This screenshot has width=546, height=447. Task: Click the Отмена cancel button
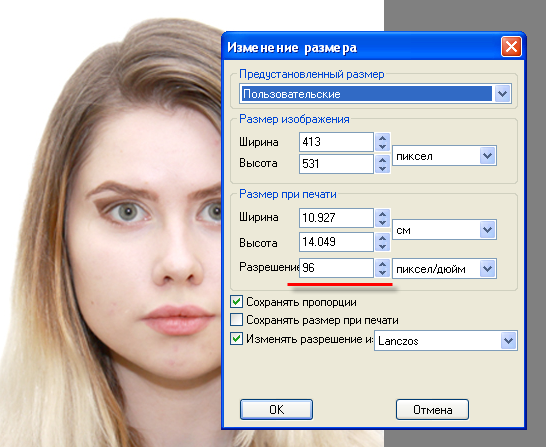coord(432,409)
